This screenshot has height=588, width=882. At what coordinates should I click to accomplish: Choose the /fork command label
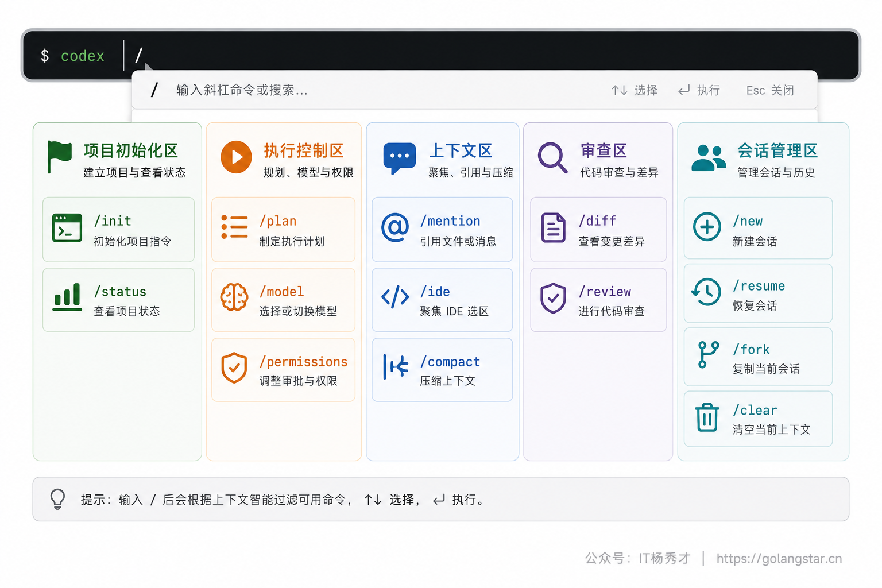pyautogui.click(x=751, y=350)
